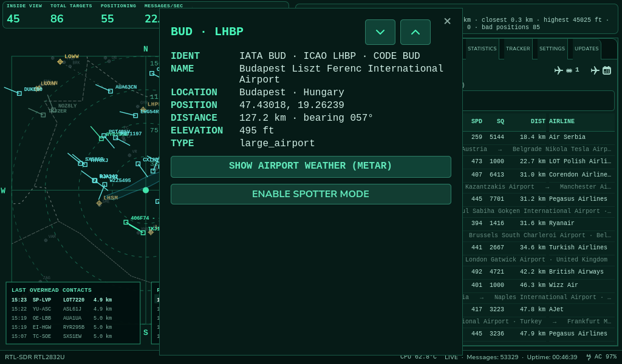Click the Uptime 00:46:39 status
Screen dimensions: 622x364
[552, 357]
